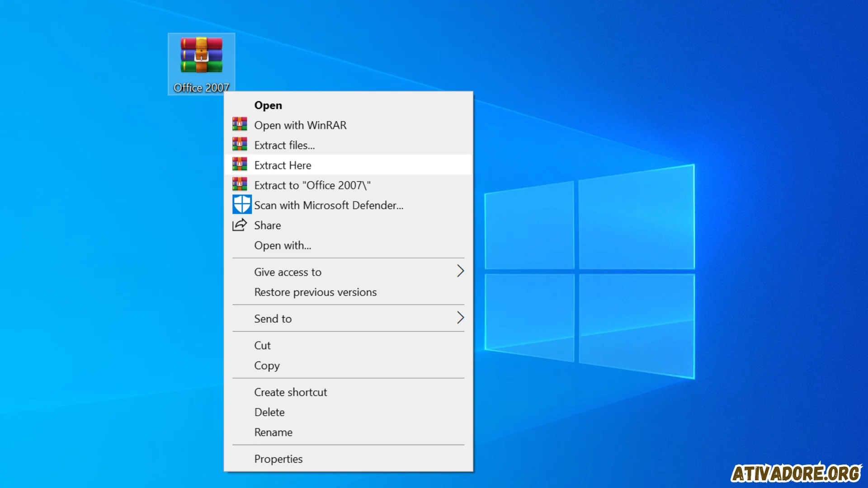868x488 pixels.
Task: Select Open with WinRAR option
Action: (x=301, y=125)
